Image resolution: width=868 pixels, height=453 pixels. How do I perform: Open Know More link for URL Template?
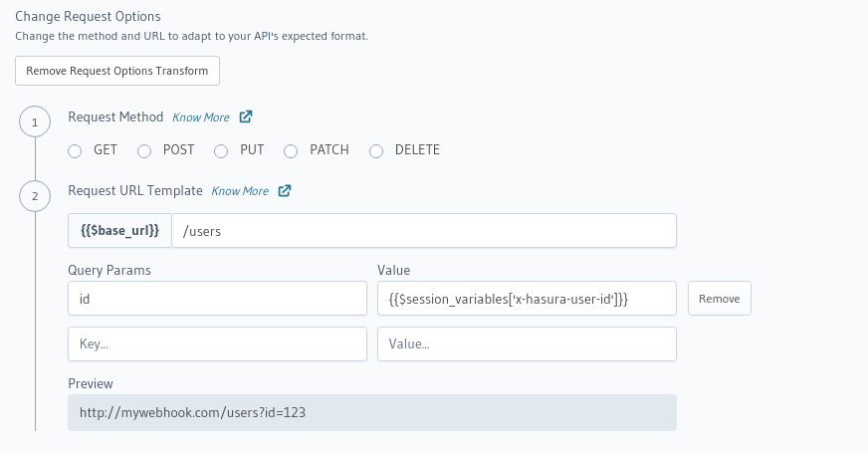(240, 191)
